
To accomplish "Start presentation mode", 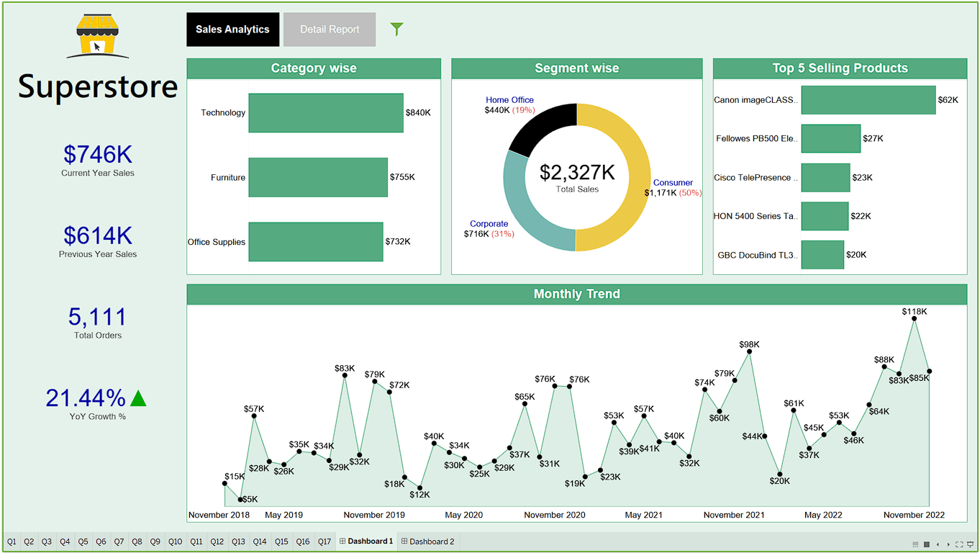I will click(971, 544).
